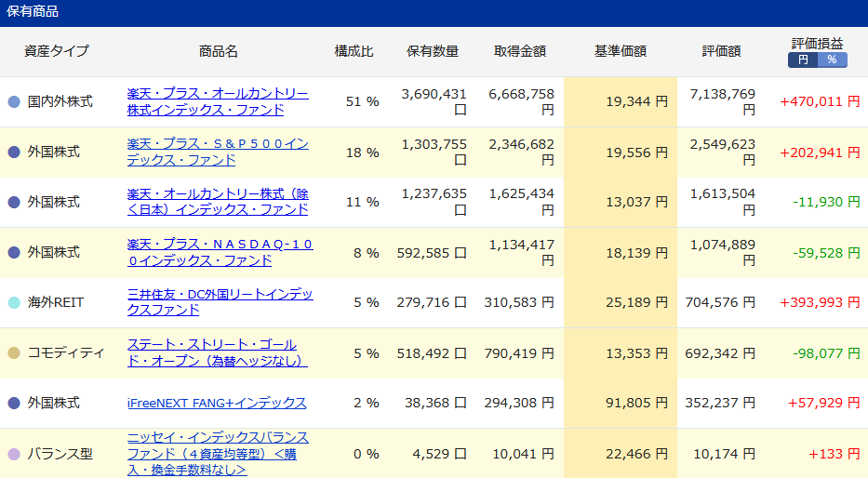Open ニッセイ・インデックスバランスファンド link
The height and width of the screenshot is (478, 868).
[218, 454]
